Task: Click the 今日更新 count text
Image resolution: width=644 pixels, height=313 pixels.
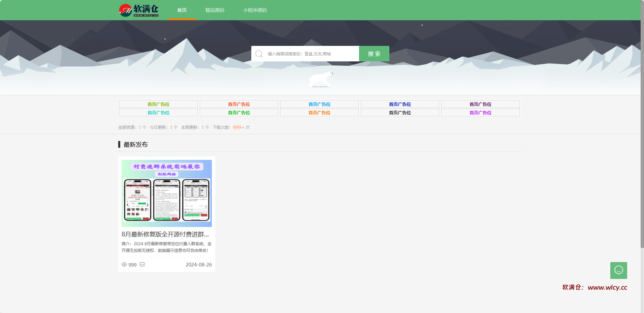Action: pyautogui.click(x=164, y=127)
